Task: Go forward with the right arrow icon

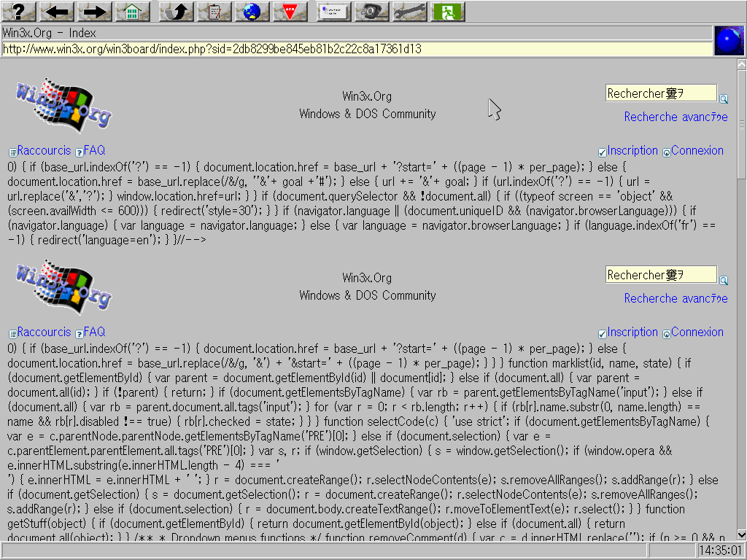Action: pyautogui.click(x=94, y=11)
